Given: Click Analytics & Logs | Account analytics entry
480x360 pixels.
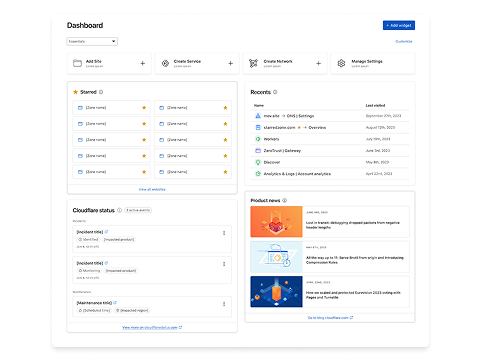Looking at the screenshot, I should tap(297, 174).
